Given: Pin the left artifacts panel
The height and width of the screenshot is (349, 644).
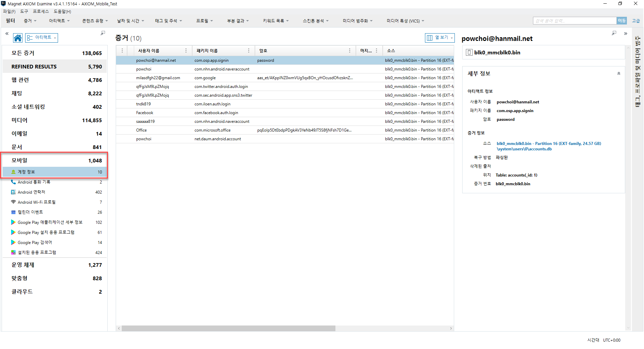Looking at the screenshot, I should [103, 33].
